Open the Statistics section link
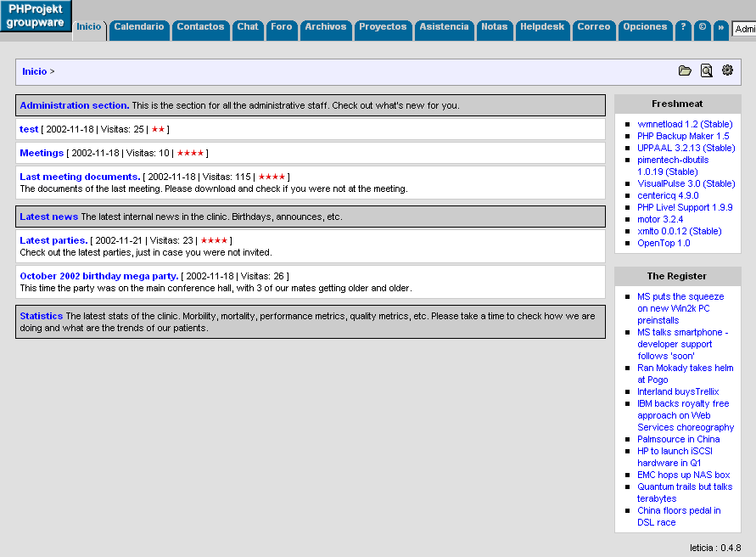This screenshot has width=756, height=557. (41, 316)
